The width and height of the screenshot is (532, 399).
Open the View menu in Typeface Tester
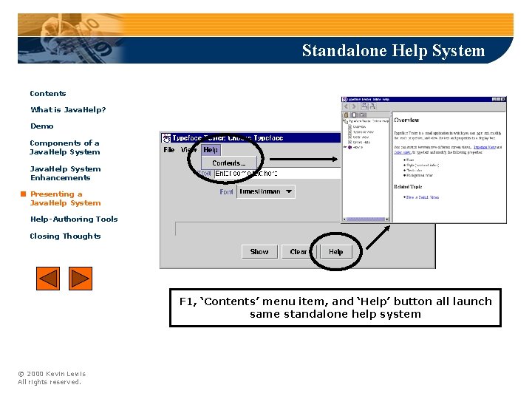point(188,149)
